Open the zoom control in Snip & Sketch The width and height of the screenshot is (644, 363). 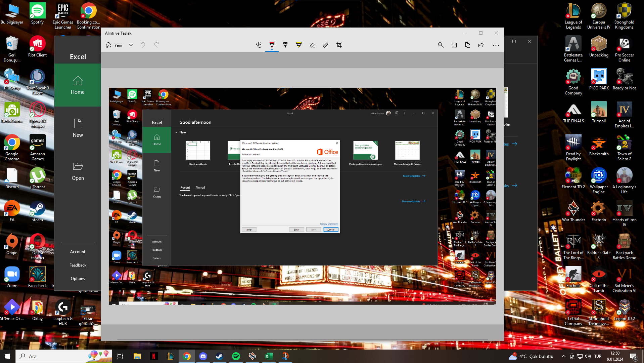[x=441, y=45]
